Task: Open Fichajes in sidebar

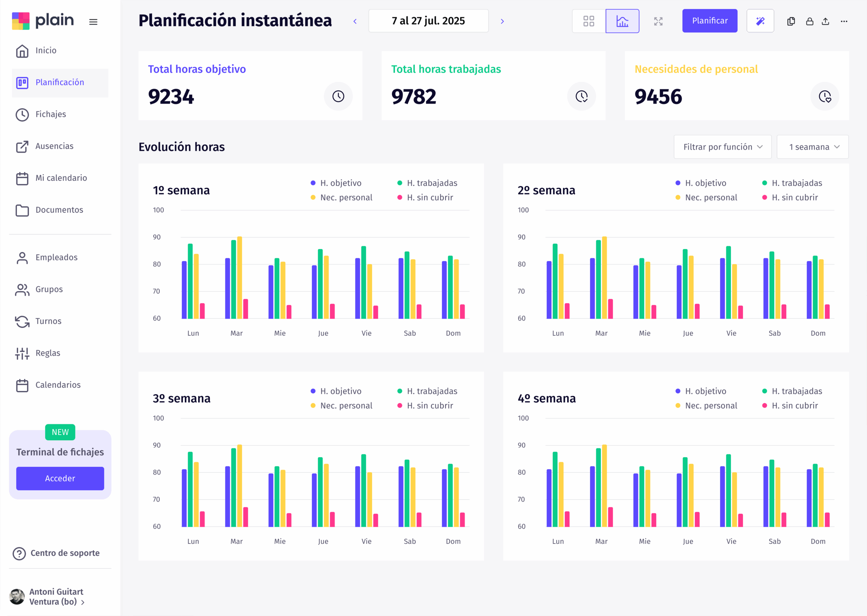Action: click(50, 114)
